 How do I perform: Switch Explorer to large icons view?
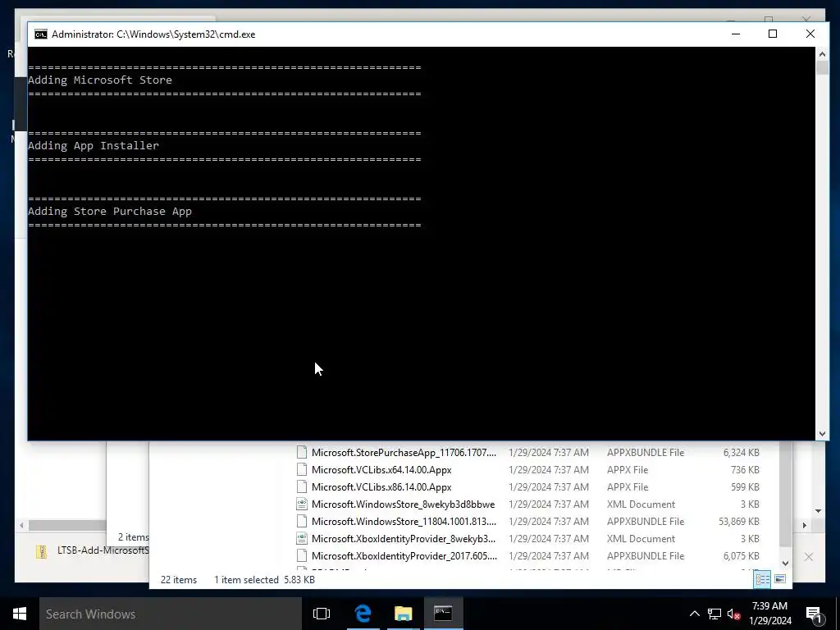coord(780,579)
